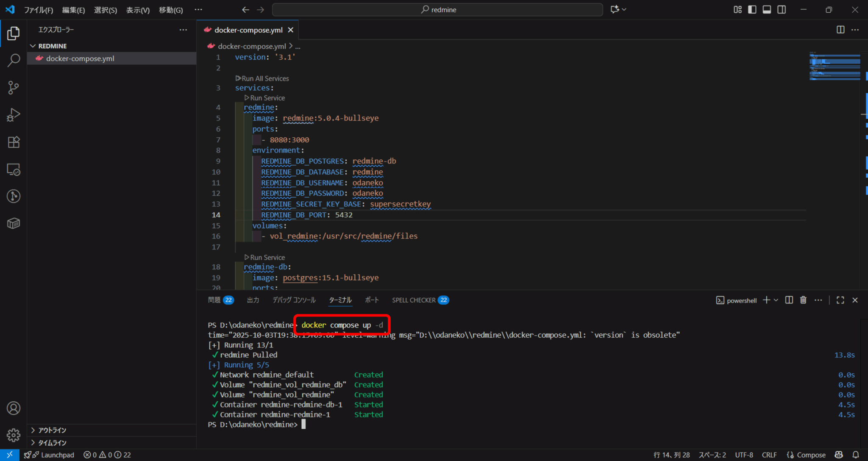Toggle the bottom panel visibility
This screenshot has height=461, width=868.
tap(767, 9)
